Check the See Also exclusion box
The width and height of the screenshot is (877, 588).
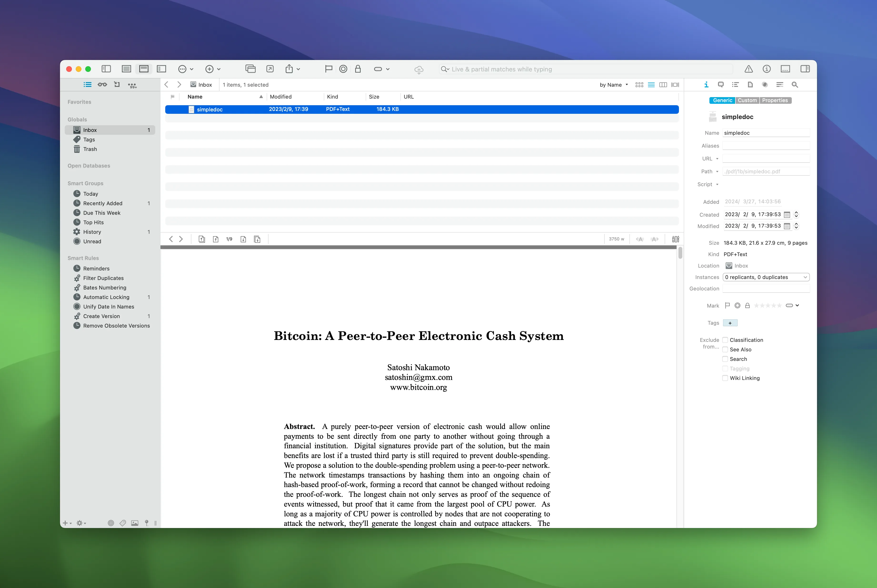[x=725, y=349]
